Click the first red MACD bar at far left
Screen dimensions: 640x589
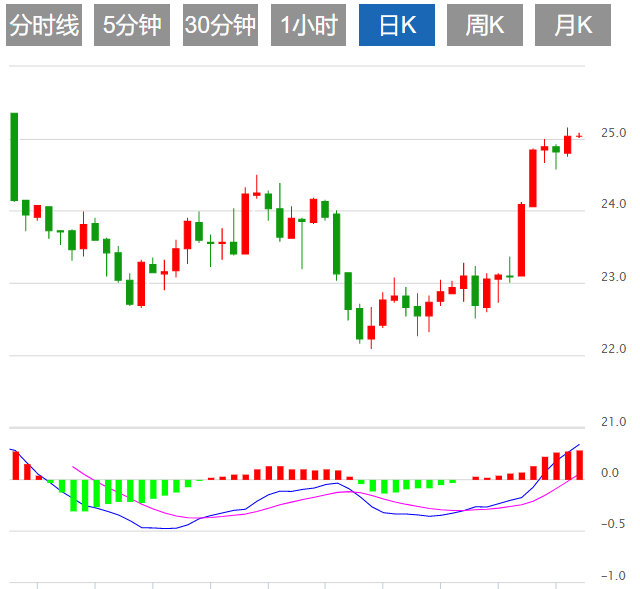15,465
